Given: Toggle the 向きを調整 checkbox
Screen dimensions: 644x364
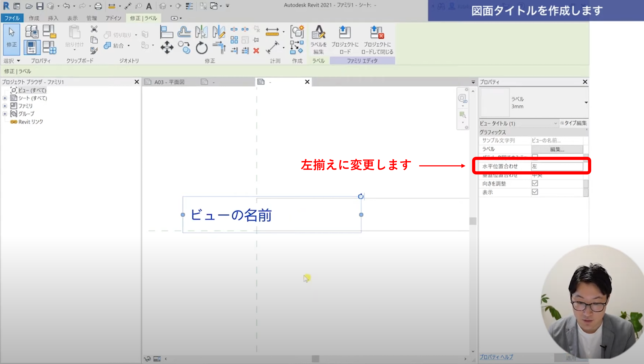Looking at the screenshot, I should pyautogui.click(x=535, y=183).
